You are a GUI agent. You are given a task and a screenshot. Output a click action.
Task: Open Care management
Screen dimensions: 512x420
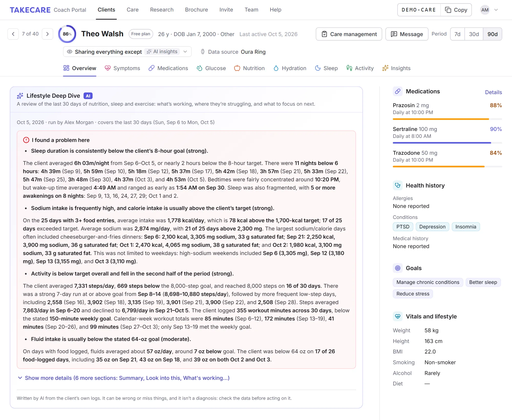[349, 34]
